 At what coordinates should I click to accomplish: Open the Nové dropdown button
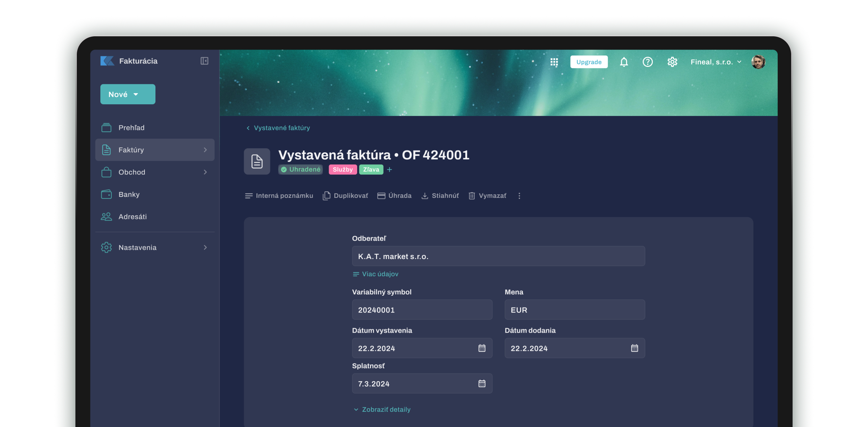coord(128,94)
